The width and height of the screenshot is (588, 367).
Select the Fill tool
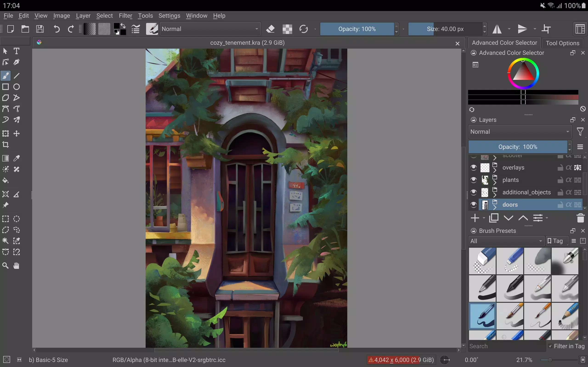coord(6,181)
